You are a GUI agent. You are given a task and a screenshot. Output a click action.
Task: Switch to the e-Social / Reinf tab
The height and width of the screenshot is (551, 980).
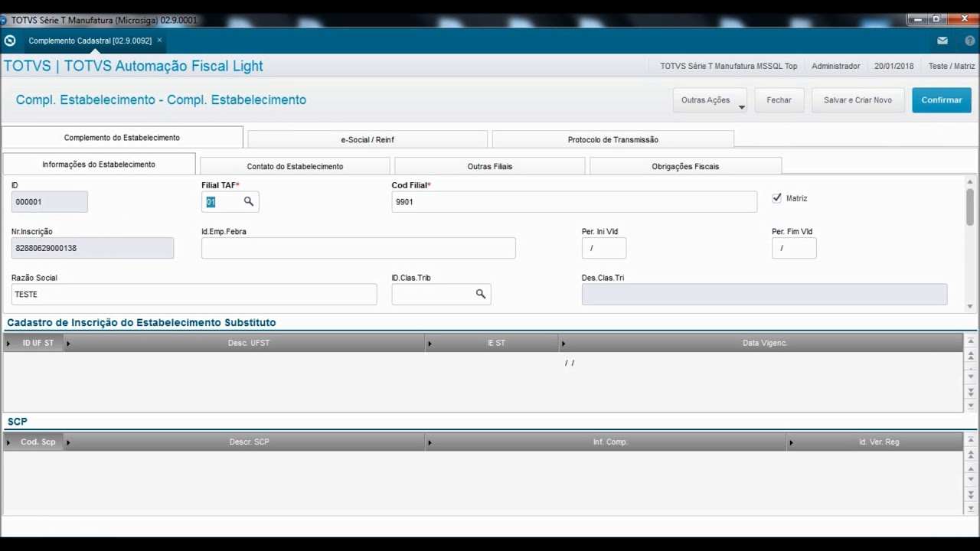pyautogui.click(x=367, y=139)
